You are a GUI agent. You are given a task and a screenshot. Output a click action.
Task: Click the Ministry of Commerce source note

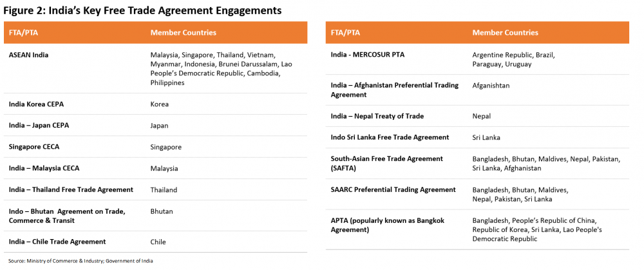(80, 261)
